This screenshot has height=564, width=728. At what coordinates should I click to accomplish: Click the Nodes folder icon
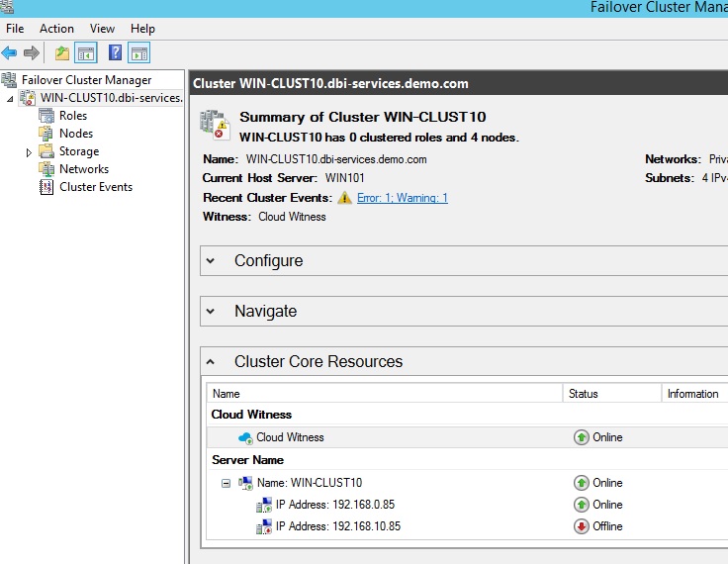tap(45, 134)
